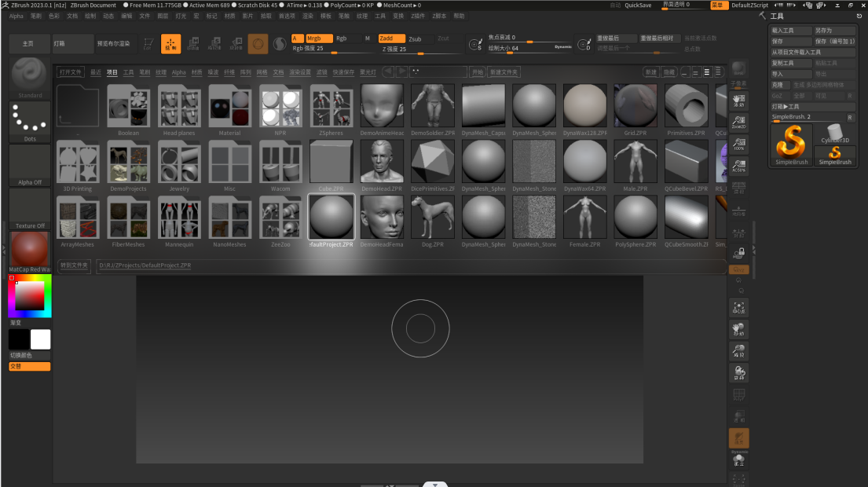868x487 pixels.
Task: Click the Rotate mode icon marked R
Action: click(236, 44)
